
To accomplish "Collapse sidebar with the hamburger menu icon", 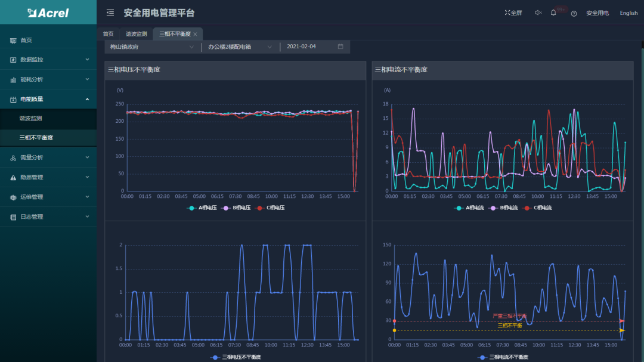I will point(110,13).
